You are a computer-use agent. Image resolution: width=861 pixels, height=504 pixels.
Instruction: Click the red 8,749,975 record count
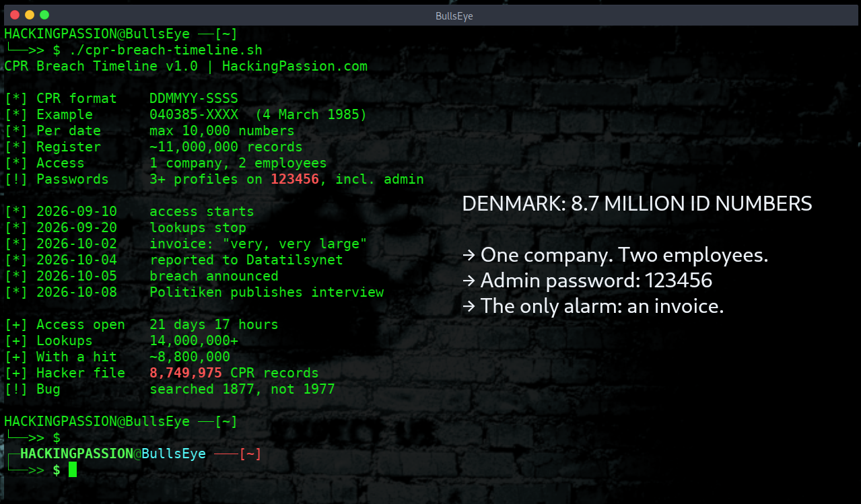186,373
